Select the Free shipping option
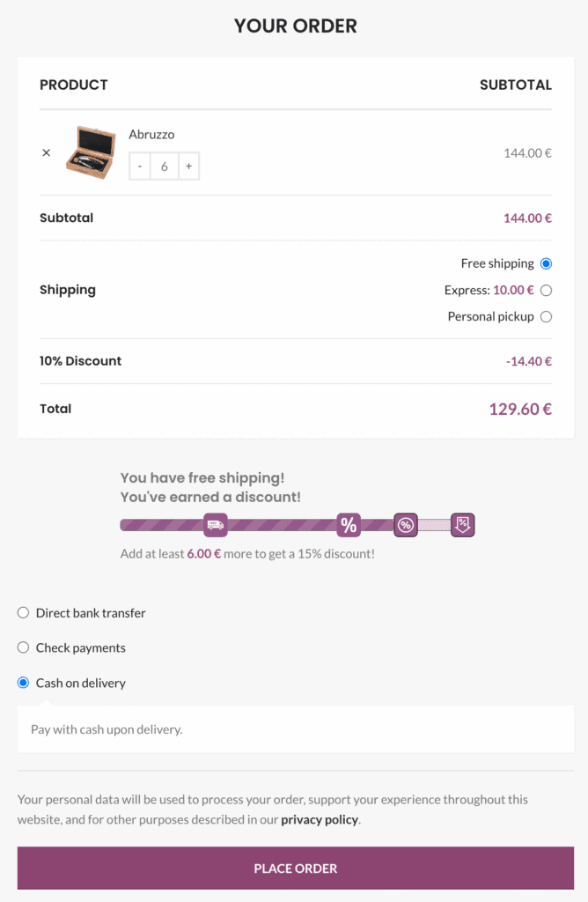588x902 pixels. pos(546,263)
